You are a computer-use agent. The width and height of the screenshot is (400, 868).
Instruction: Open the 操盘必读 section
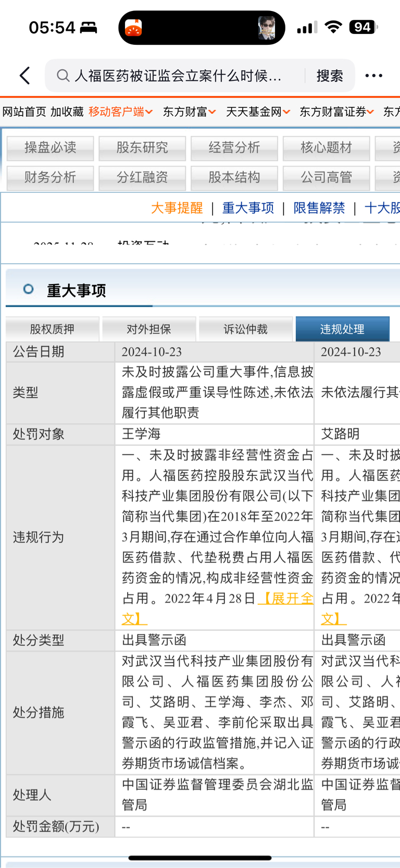51,148
